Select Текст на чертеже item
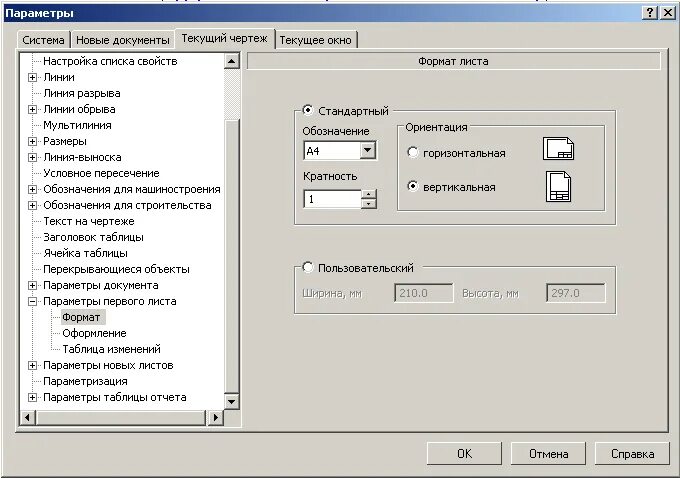 tap(88, 221)
